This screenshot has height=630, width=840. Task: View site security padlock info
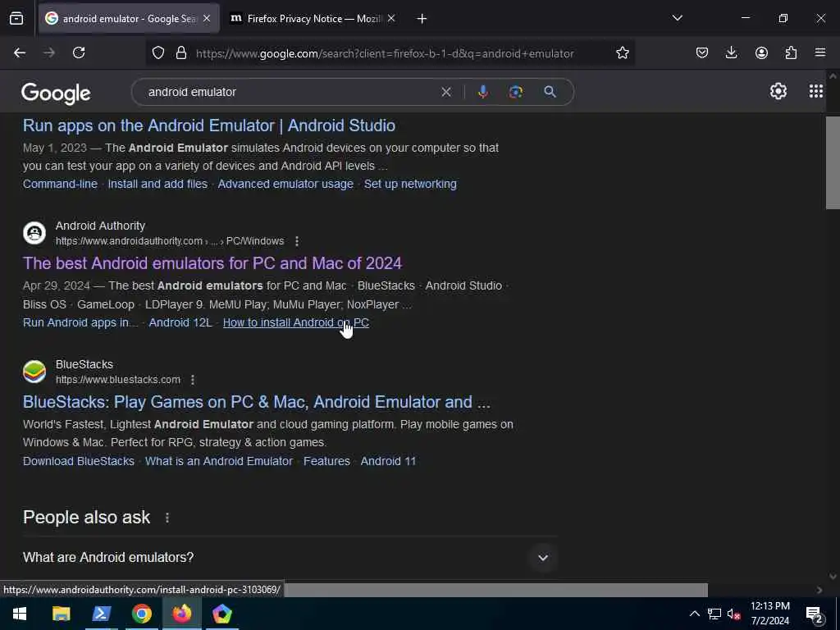(181, 53)
